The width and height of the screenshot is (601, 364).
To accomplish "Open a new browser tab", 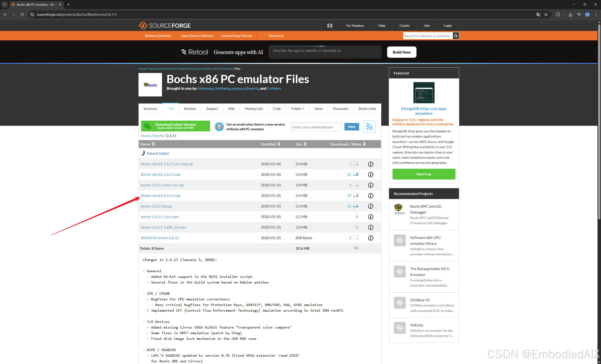I will [x=69, y=4].
